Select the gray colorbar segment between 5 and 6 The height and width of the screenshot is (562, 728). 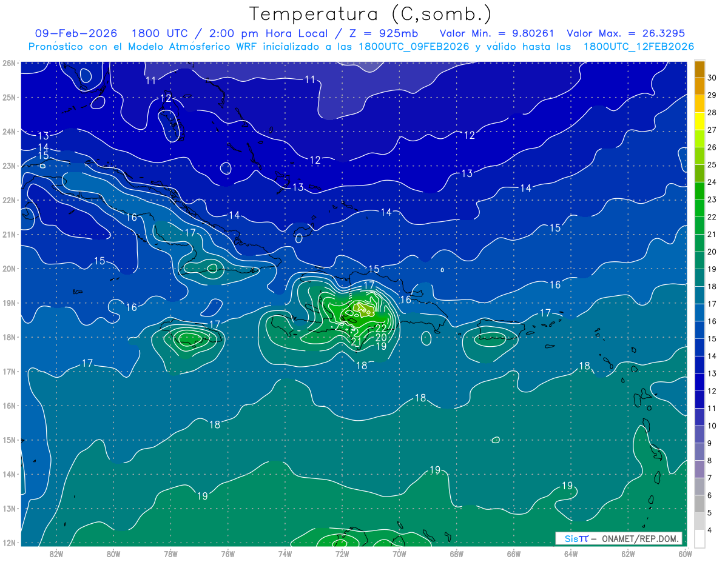point(699,504)
